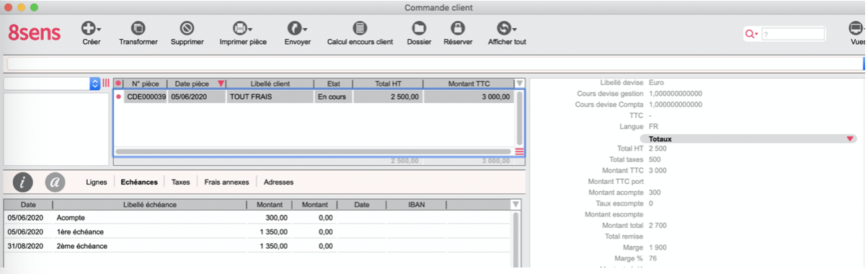
Task: Click the Libellé client column header
Action: click(270, 84)
